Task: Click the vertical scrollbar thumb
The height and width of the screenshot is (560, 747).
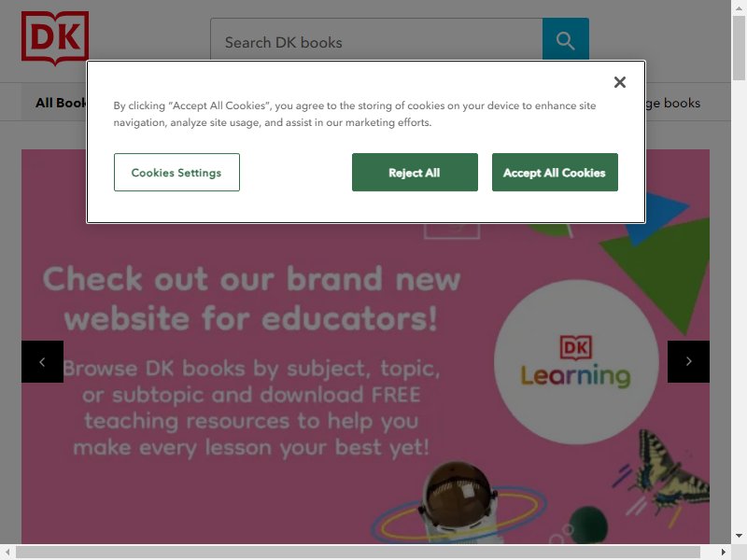Action: coord(739,48)
